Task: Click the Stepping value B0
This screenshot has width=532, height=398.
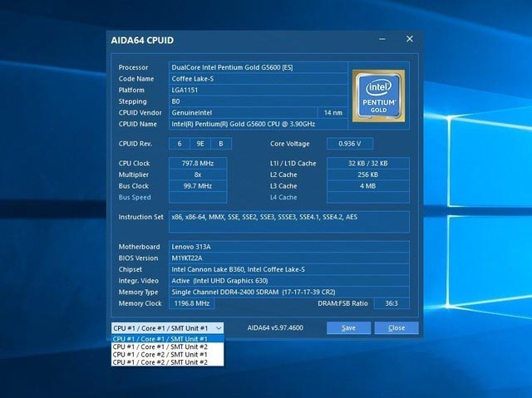Action: [259, 101]
